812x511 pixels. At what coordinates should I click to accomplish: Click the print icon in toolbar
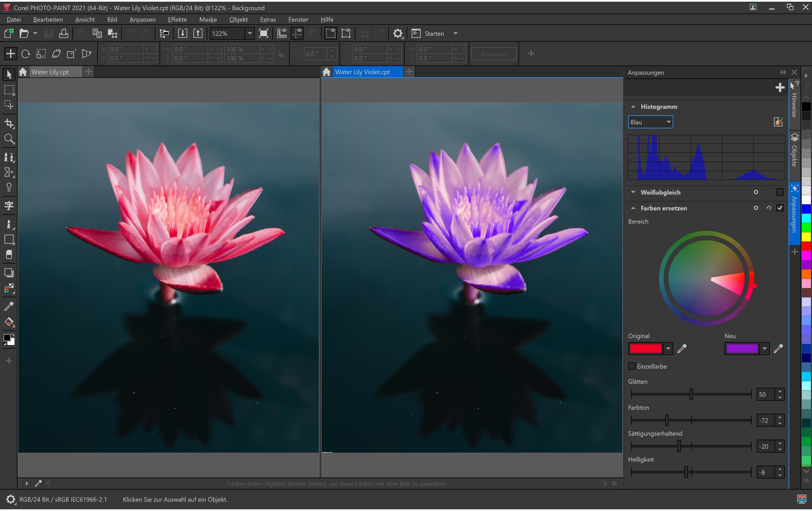(x=64, y=33)
